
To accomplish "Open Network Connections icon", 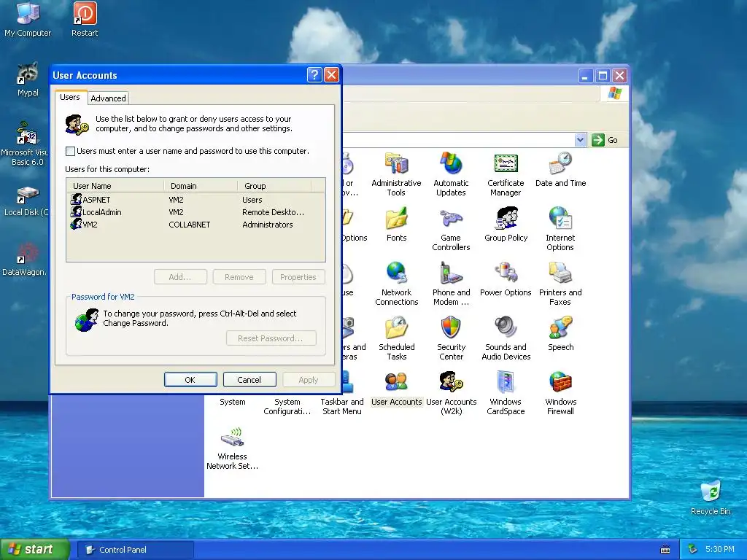I will click(396, 284).
